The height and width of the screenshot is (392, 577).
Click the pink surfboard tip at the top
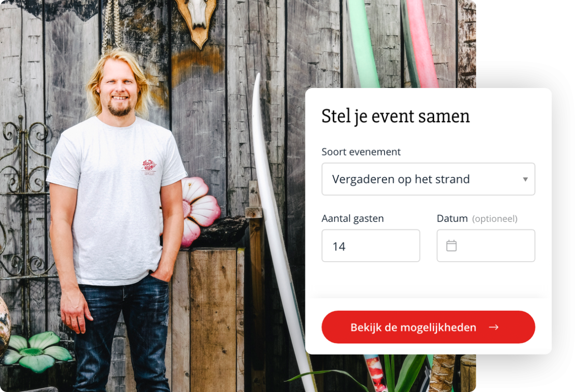point(422,43)
